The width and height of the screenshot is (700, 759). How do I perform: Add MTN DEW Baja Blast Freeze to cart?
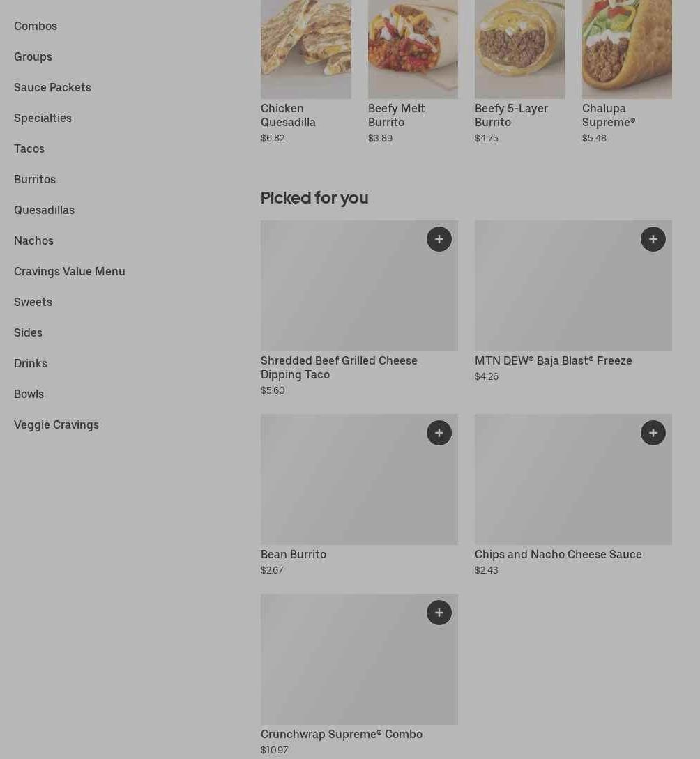coord(653,239)
